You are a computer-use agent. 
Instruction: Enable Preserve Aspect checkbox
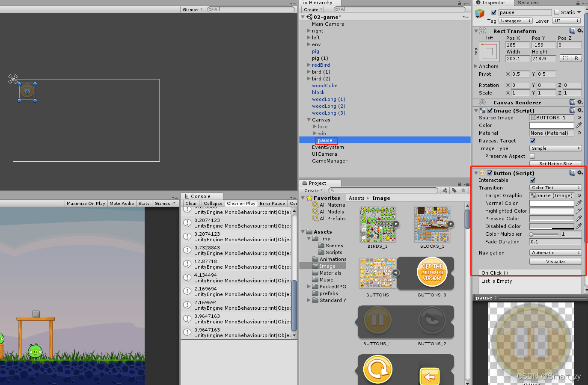(532, 156)
